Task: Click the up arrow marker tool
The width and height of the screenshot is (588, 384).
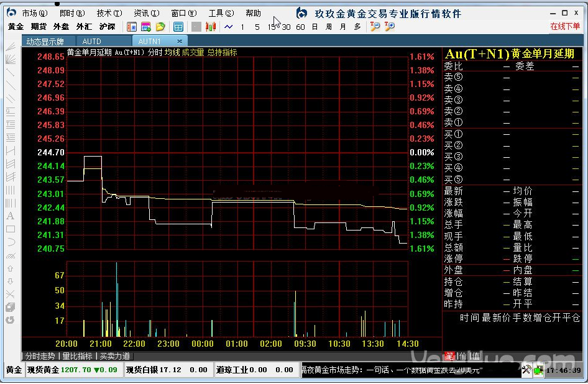Action: pyautogui.click(x=10, y=268)
